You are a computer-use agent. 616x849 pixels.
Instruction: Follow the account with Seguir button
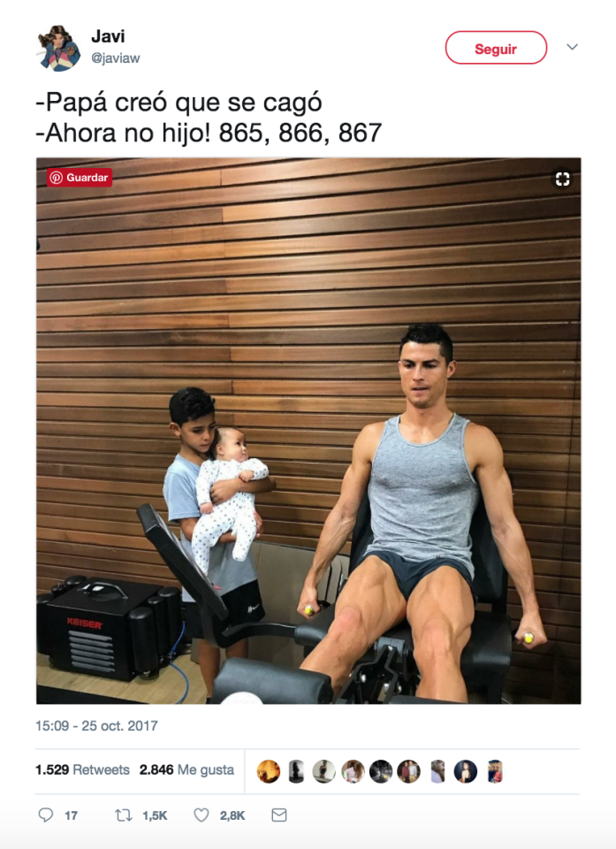pyautogui.click(x=496, y=48)
